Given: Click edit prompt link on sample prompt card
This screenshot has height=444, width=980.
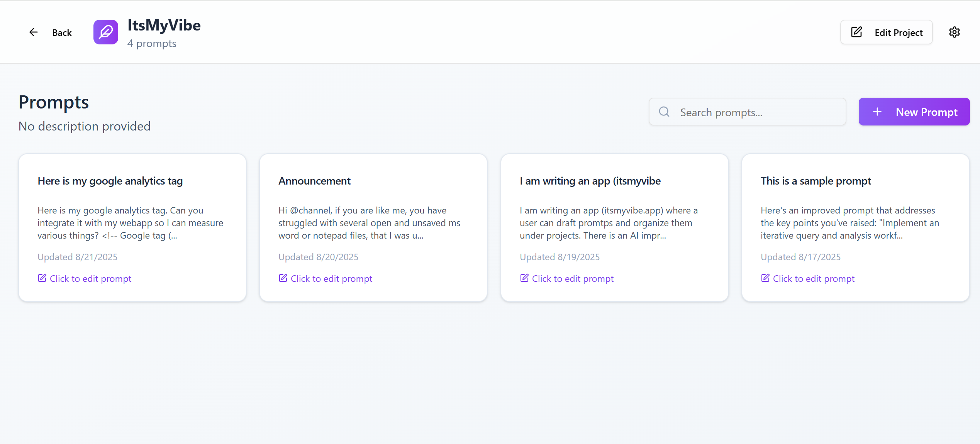Looking at the screenshot, I should click(x=808, y=278).
